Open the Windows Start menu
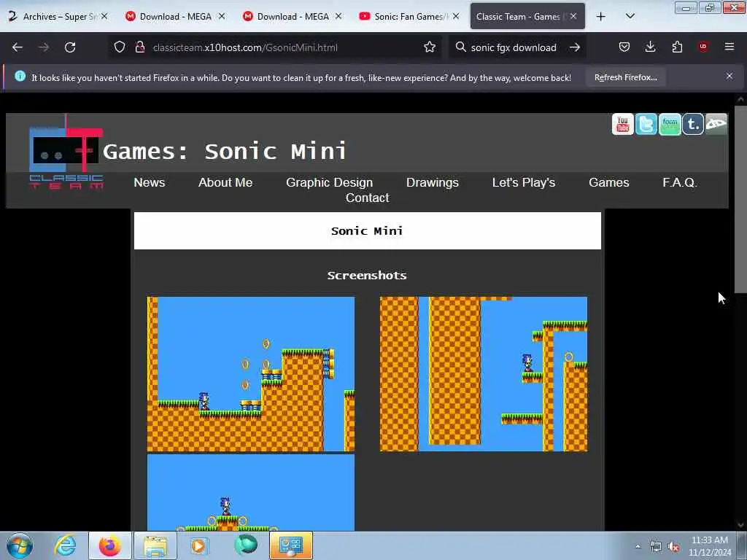 pos(20,545)
